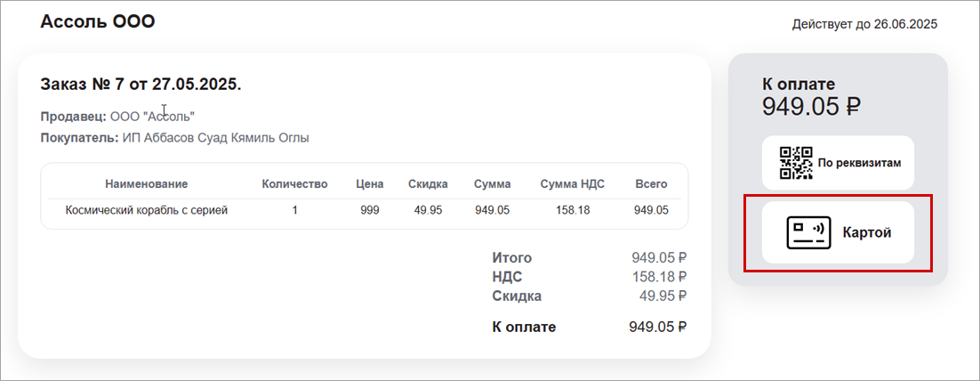The image size is (980, 381).
Task: Click the "Ассоль ООО" page heading
Action: (98, 21)
